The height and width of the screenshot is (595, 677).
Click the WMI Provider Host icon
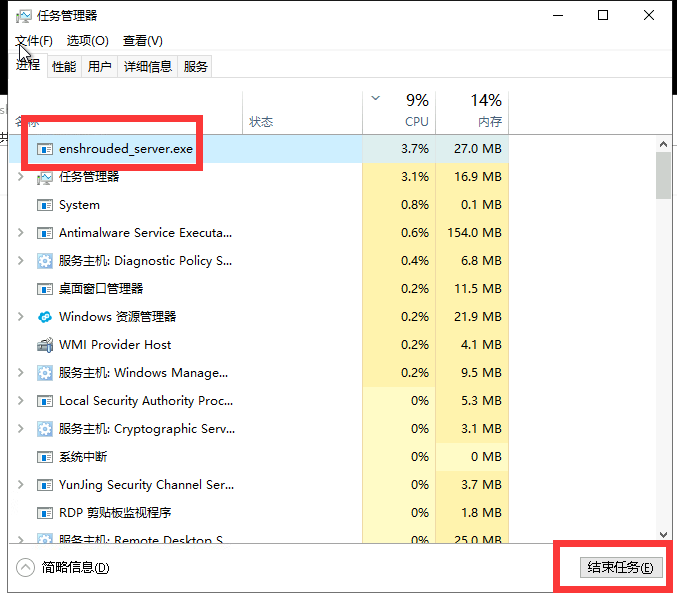click(45, 345)
